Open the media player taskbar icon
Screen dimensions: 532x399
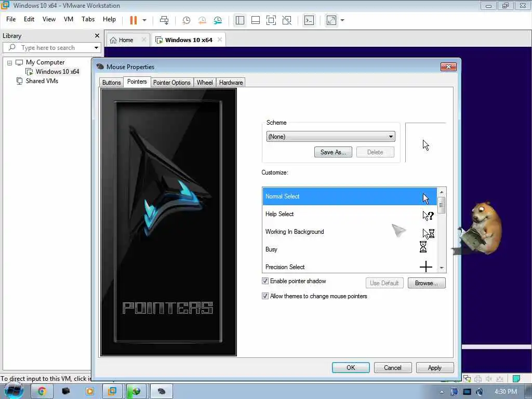point(89,391)
